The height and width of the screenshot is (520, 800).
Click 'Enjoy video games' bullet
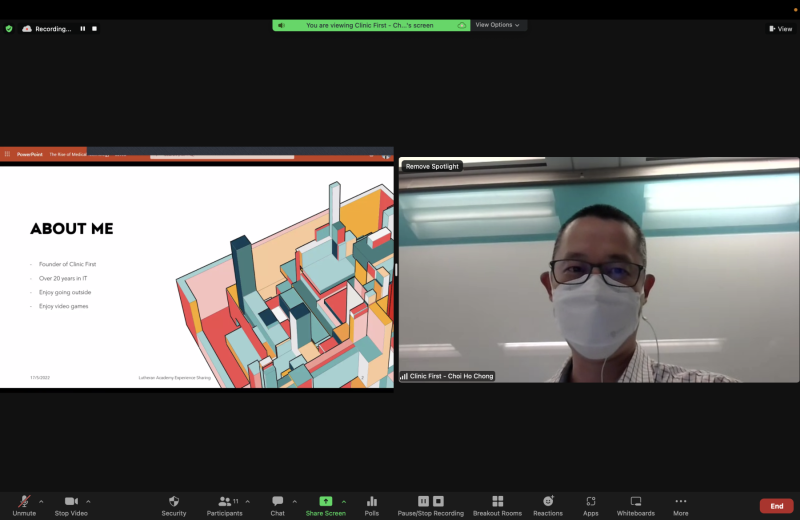pos(63,306)
